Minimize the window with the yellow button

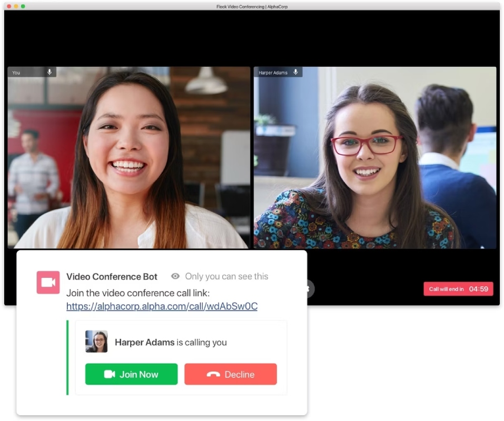pos(16,6)
